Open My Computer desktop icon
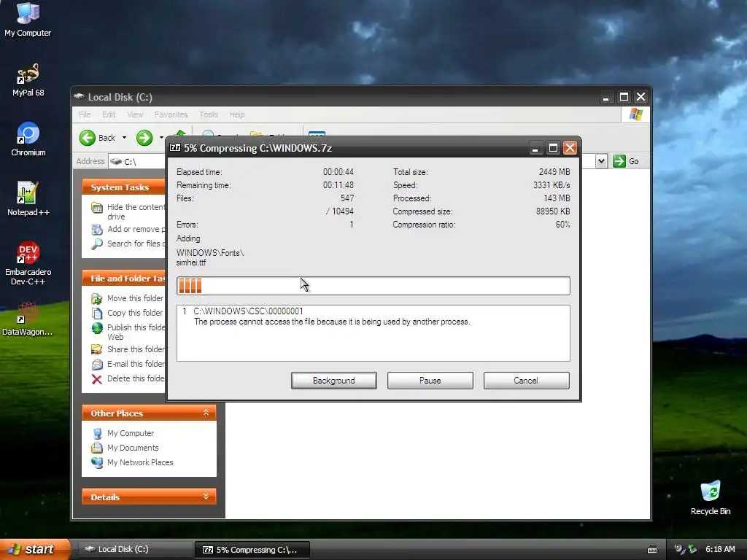Image resolution: width=747 pixels, height=560 pixels. tap(28, 20)
